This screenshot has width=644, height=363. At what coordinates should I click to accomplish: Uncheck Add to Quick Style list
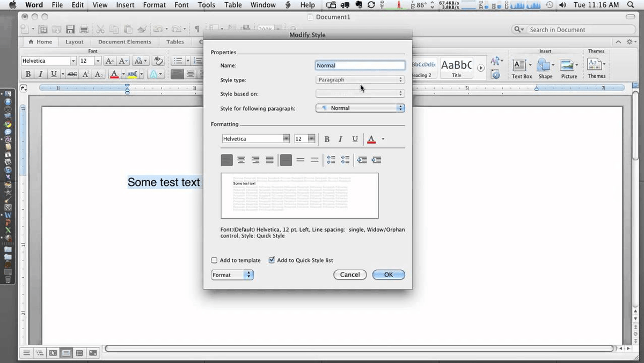point(272,260)
